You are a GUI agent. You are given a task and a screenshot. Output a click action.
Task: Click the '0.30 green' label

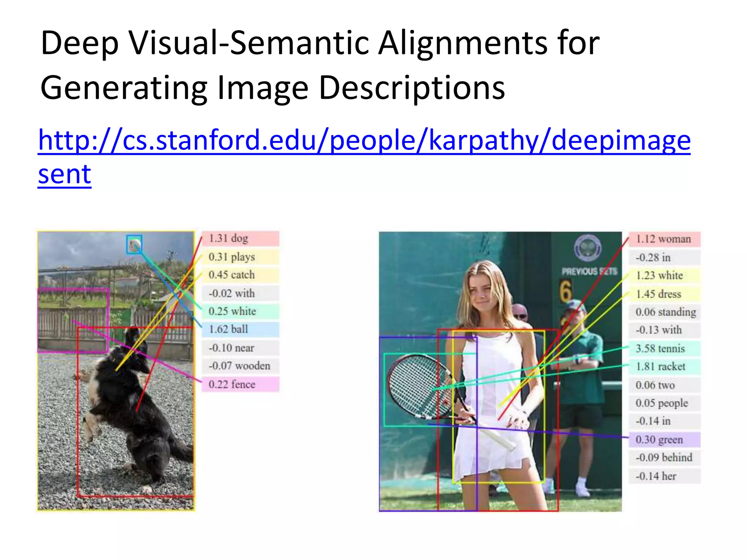(x=665, y=440)
